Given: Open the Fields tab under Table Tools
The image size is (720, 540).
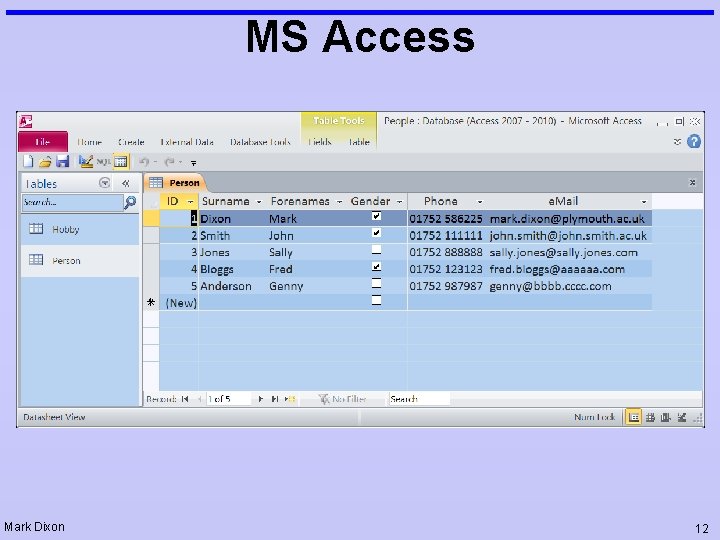Looking at the screenshot, I should tap(320, 142).
